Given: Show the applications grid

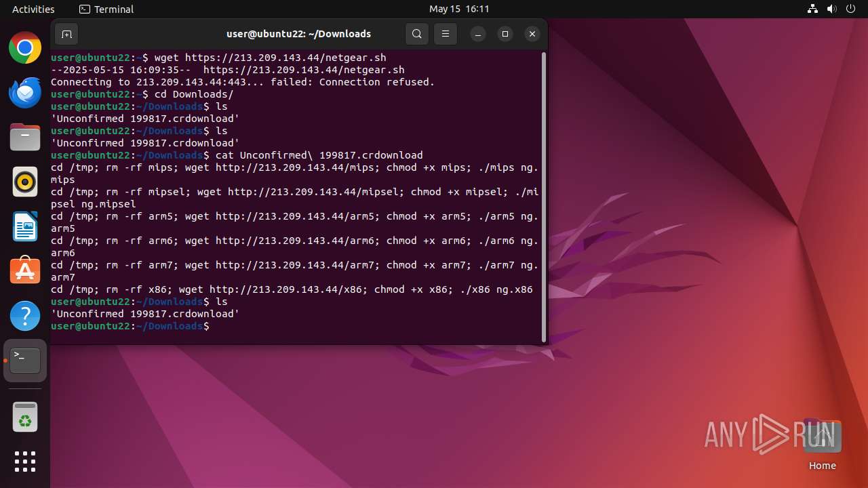Looking at the screenshot, I should [25, 462].
